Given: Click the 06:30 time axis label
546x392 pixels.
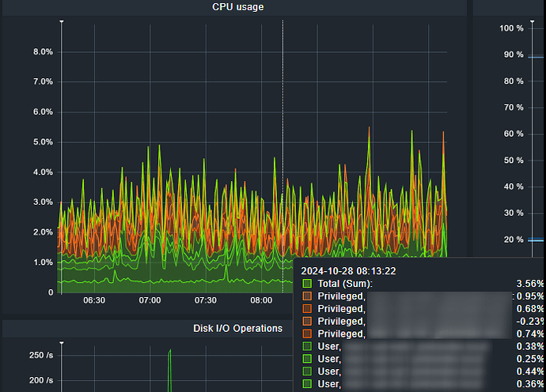Looking at the screenshot, I should tap(94, 300).
